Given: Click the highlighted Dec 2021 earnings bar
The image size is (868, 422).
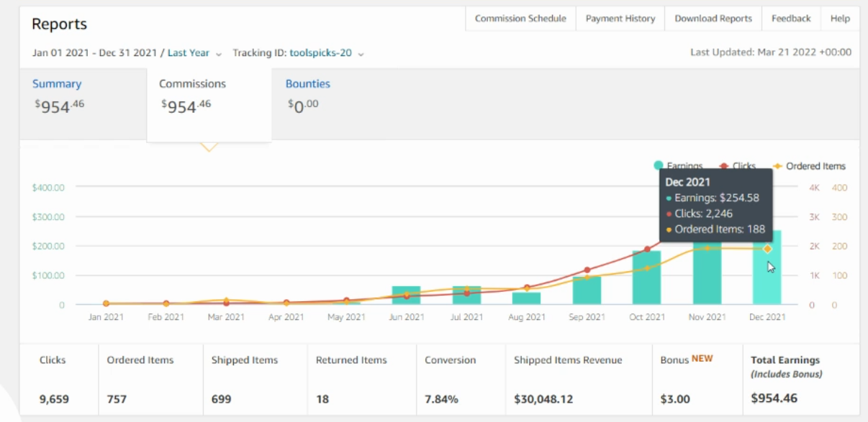Looking at the screenshot, I should tap(767, 267).
